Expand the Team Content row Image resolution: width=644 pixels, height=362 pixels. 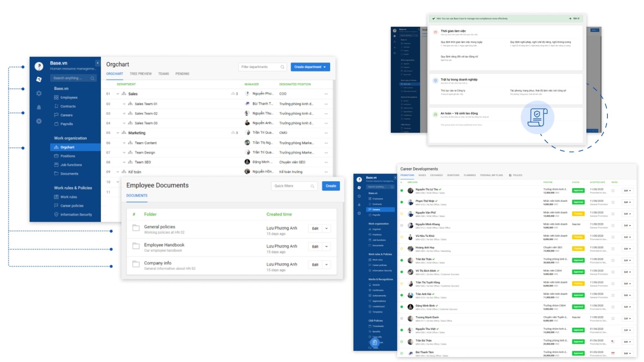[x=124, y=143]
